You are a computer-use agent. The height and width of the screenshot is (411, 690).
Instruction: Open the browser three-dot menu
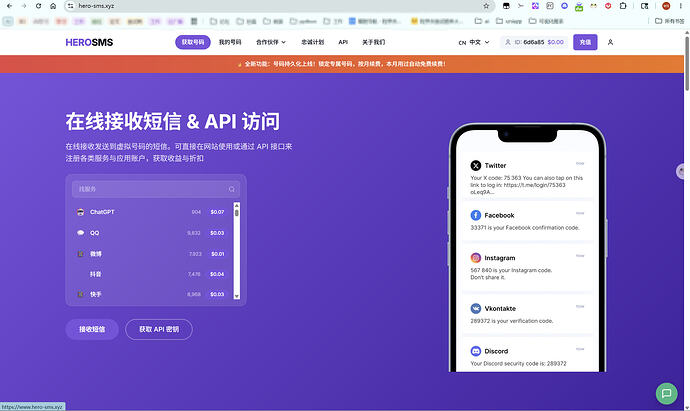click(681, 6)
